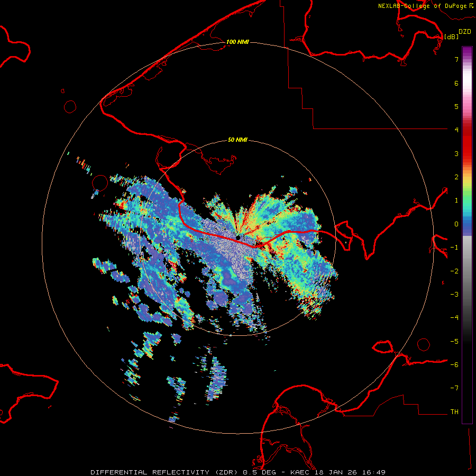Click the KAEC station identifier in caption
Screen dimensions: 476x476
tap(300, 472)
